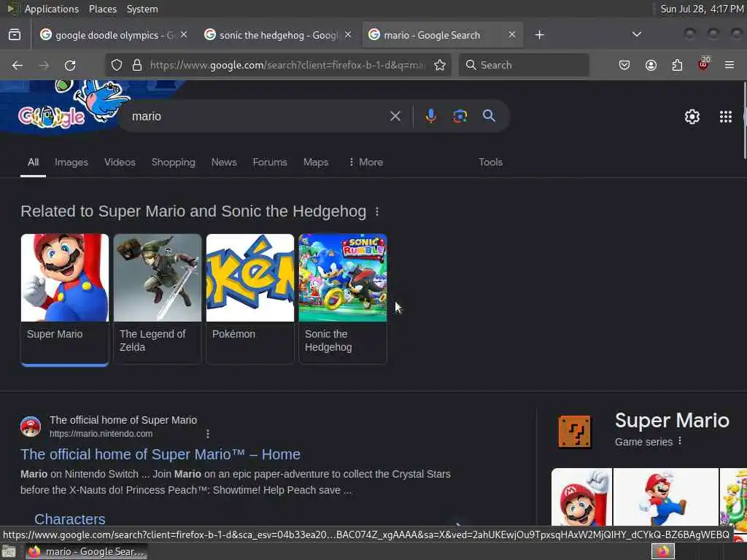Screen dimensions: 747x560
Task: Close the sonic the hedgehog tab
Action: 348,35
